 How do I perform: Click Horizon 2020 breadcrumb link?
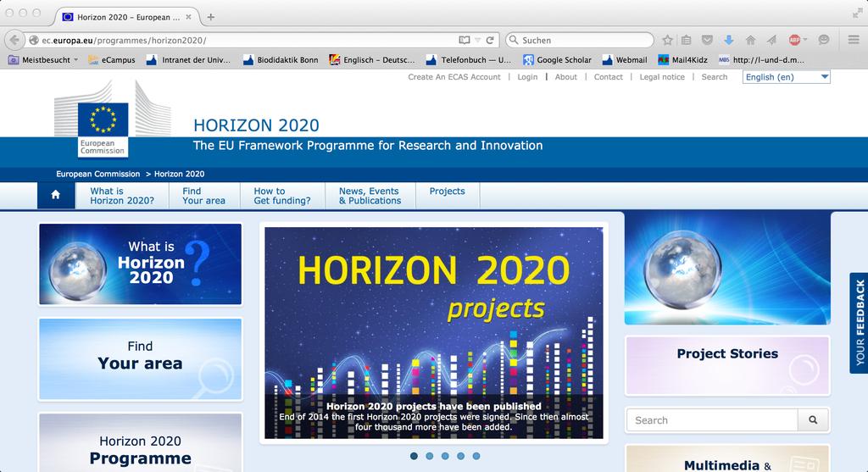(180, 174)
